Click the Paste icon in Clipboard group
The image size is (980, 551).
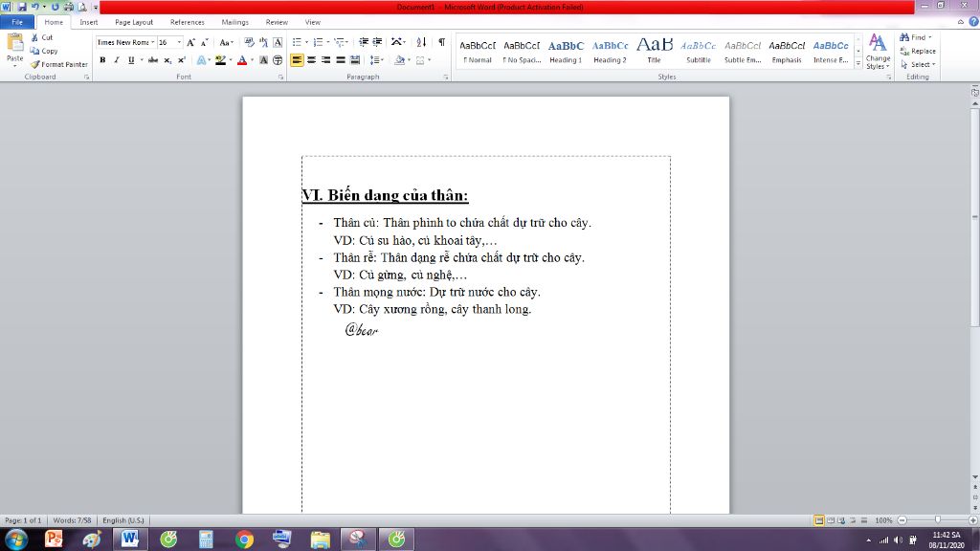(x=14, y=44)
